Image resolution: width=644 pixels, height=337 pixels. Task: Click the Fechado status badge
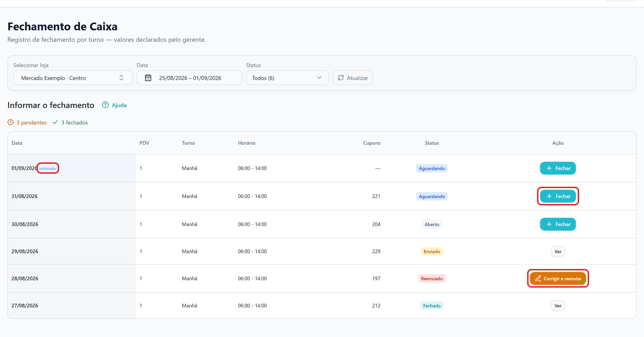click(432, 306)
